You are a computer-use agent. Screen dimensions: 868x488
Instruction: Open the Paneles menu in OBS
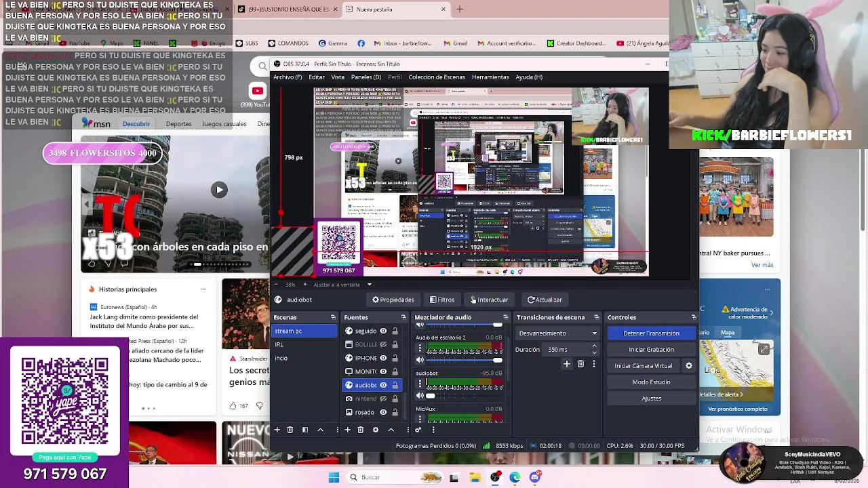click(366, 77)
